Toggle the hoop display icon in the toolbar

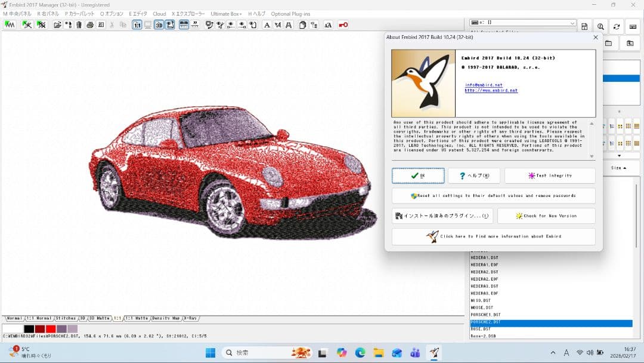pos(170,24)
